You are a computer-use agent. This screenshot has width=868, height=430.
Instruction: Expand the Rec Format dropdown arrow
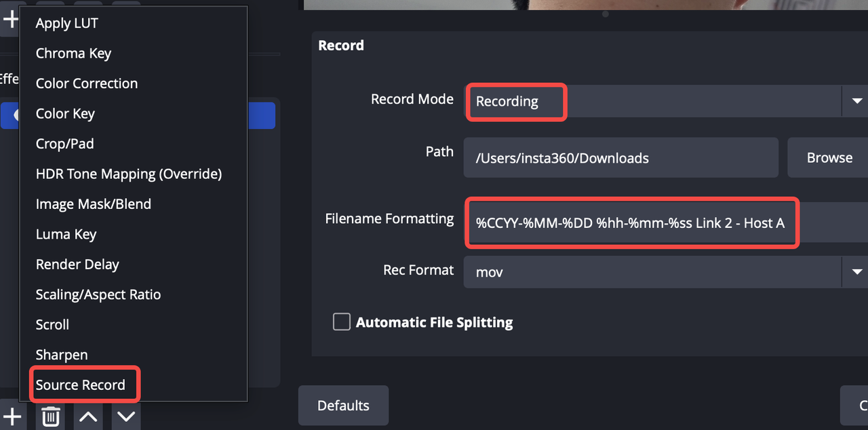click(856, 272)
